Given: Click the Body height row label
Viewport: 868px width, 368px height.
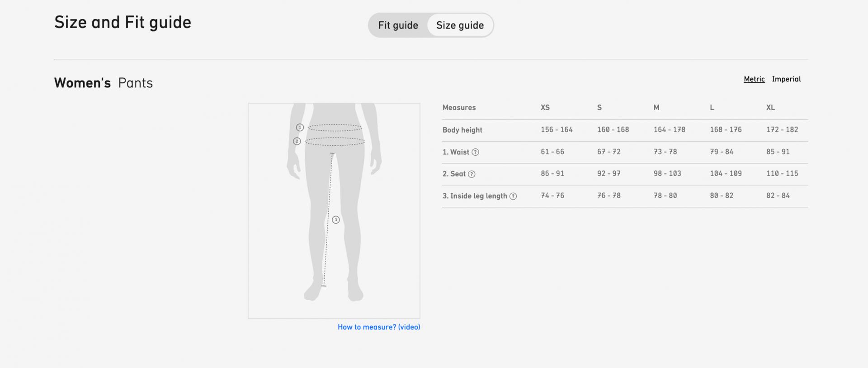Looking at the screenshot, I should 462,130.
